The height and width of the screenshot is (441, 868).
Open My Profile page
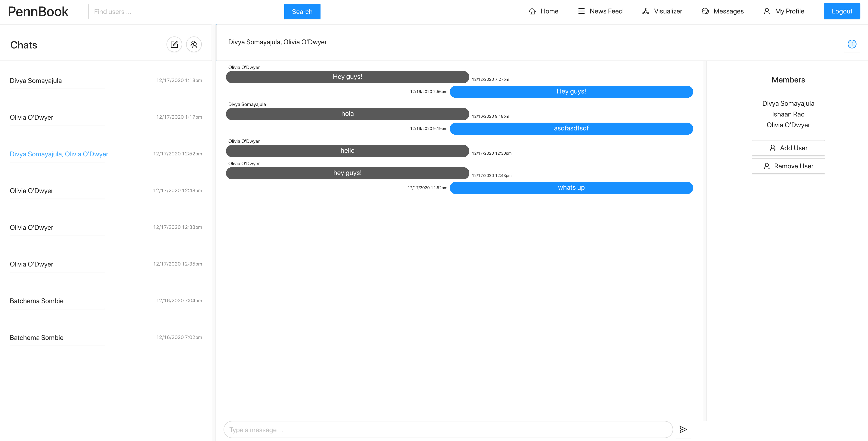tap(784, 12)
